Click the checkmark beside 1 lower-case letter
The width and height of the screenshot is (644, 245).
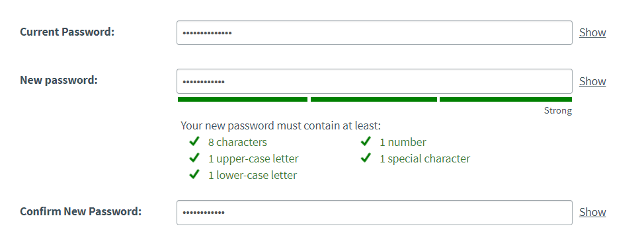point(194,174)
